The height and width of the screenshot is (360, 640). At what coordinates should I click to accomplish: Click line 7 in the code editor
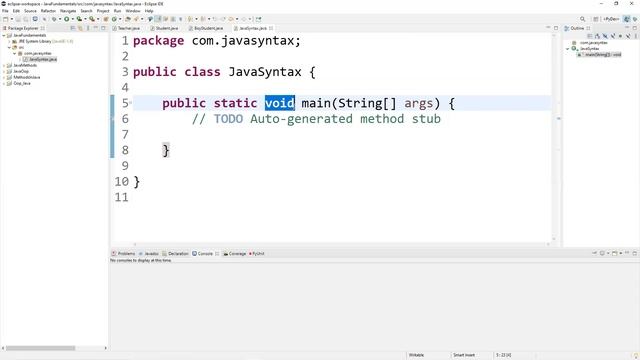pyautogui.click(x=342, y=134)
